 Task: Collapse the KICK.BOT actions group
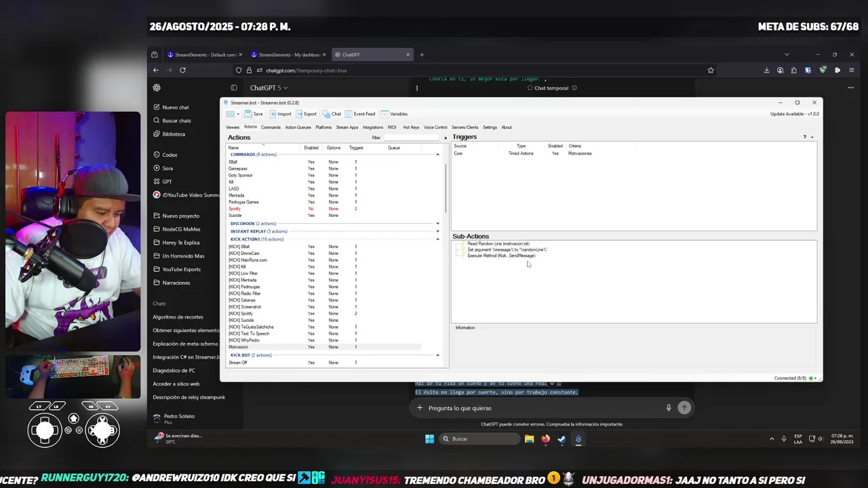click(437, 355)
